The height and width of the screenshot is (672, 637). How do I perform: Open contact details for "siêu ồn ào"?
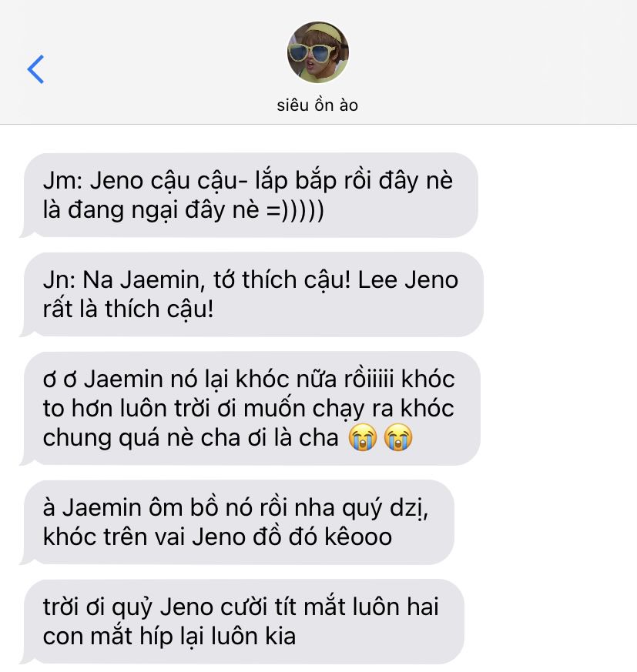[317, 105]
